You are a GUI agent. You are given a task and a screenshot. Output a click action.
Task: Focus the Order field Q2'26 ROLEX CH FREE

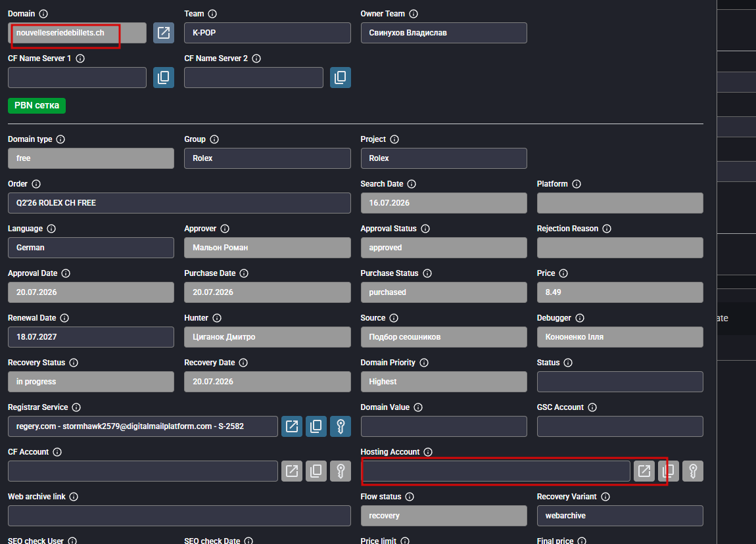[x=179, y=203]
